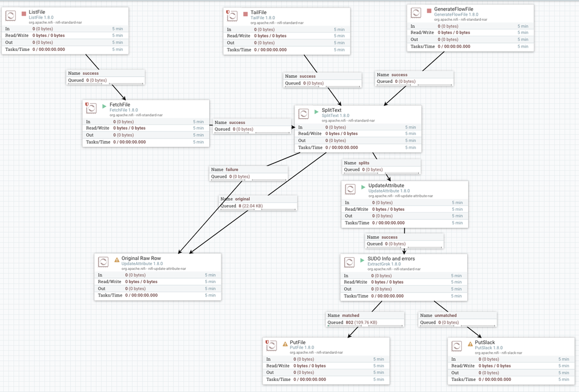The image size is (579, 392).
Task: Select the success connection coming from GenerateFlowFile
Action: pyautogui.click(x=414, y=78)
